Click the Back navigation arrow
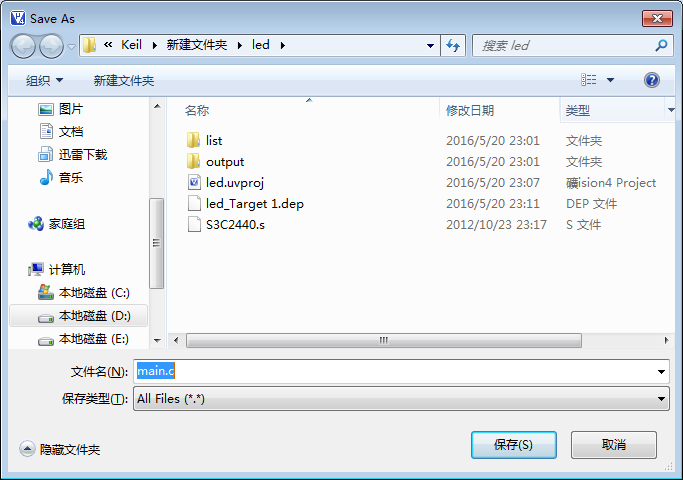The height and width of the screenshot is (480, 683). (x=23, y=46)
